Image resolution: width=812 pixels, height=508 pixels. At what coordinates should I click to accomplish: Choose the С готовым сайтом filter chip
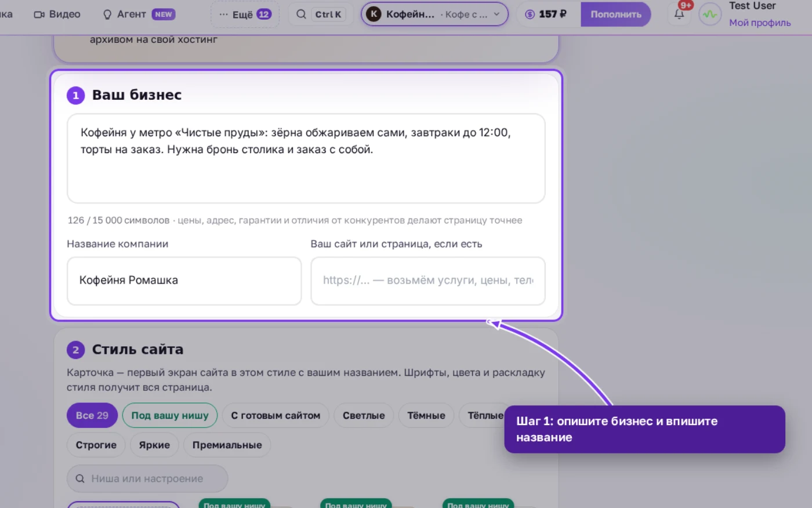pos(275,415)
